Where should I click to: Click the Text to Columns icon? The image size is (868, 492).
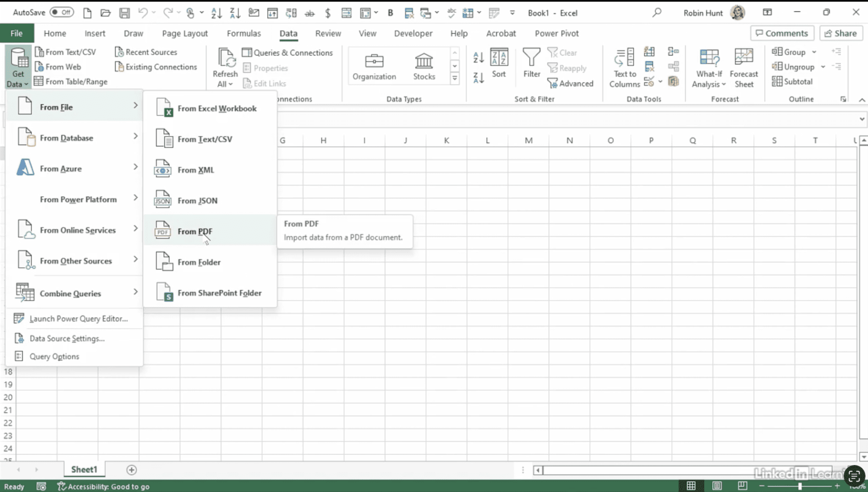point(624,67)
